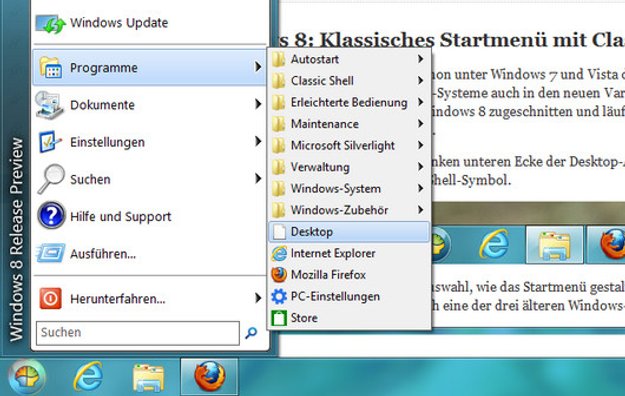The image size is (625, 396).
Task: Expand the Windows-Zubehör folder arrow
Action: [421, 209]
